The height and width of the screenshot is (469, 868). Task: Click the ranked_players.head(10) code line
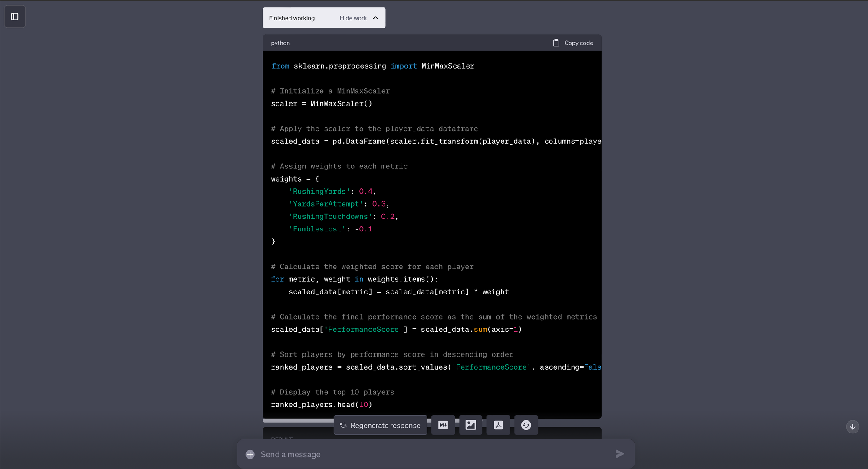click(x=321, y=405)
